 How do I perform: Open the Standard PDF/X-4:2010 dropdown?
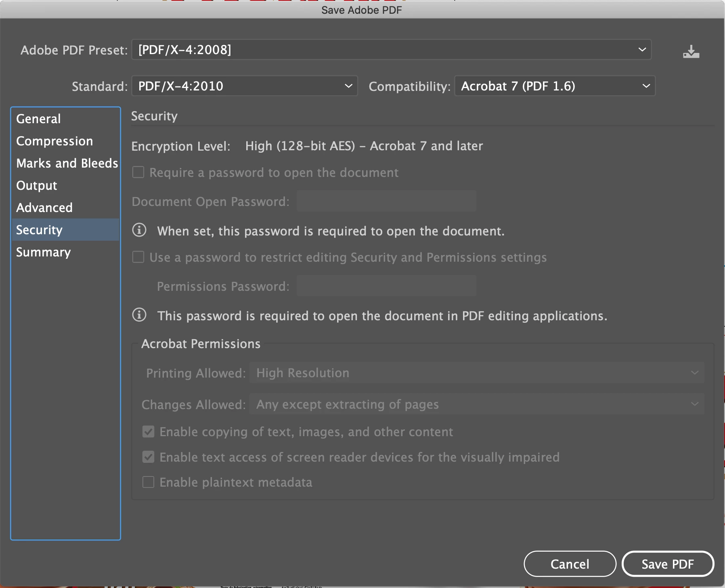[x=245, y=86]
